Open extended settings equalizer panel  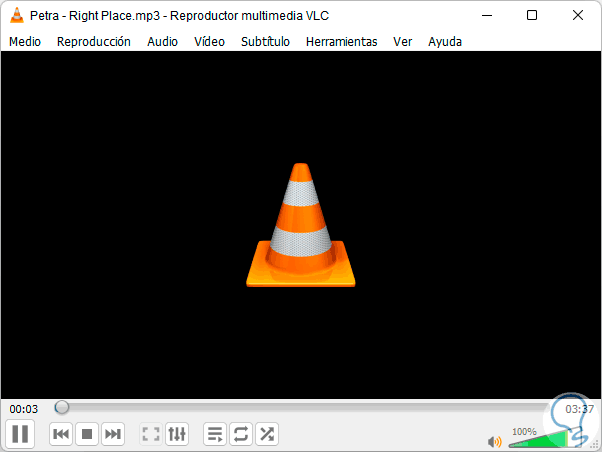click(177, 434)
